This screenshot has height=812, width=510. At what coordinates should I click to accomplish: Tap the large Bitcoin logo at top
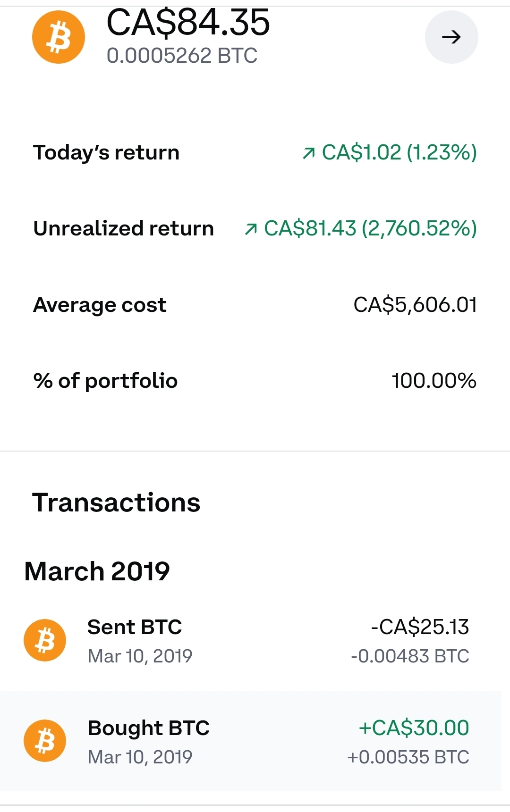click(59, 37)
